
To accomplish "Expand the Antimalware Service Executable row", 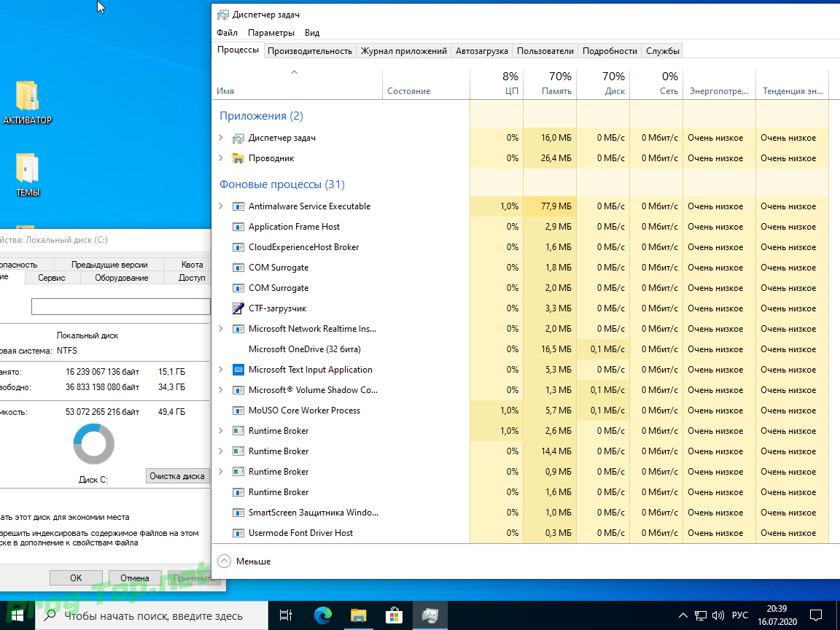I will 221,206.
